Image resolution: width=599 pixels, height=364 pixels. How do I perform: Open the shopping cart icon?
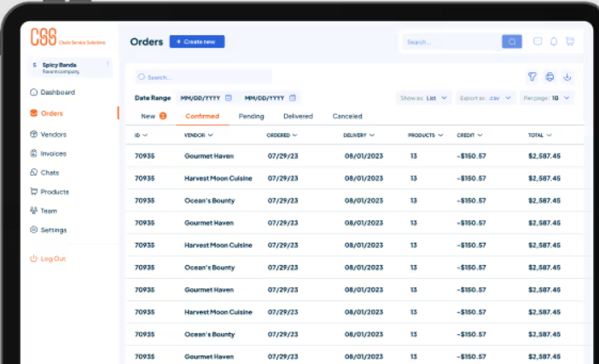569,41
